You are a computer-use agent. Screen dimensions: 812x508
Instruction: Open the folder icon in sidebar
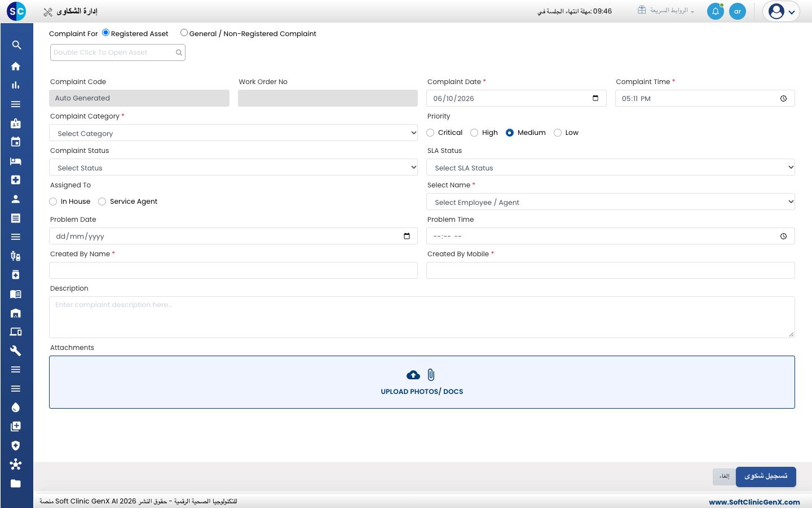click(x=16, y=483)
